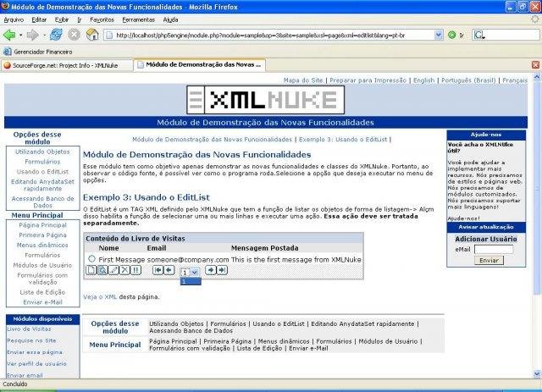The height and width of the screenshot is (392, 542).
Task: Click the someone@company.com email cell
Action: point(188,259)
